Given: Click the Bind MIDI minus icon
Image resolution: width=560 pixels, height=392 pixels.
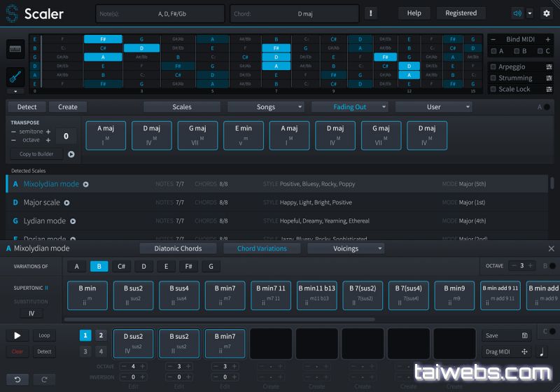Looking at the screenshot, I should (x=493, y=39).
